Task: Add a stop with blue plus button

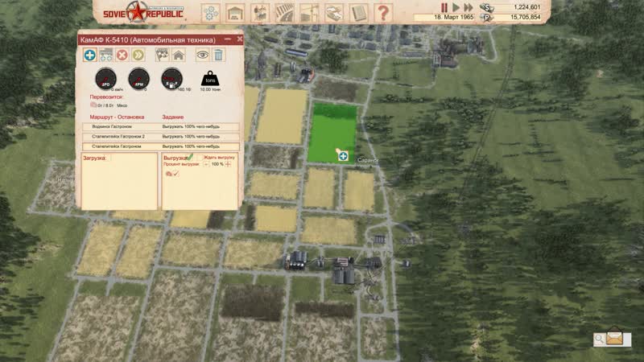Action: tap(90, 55)
